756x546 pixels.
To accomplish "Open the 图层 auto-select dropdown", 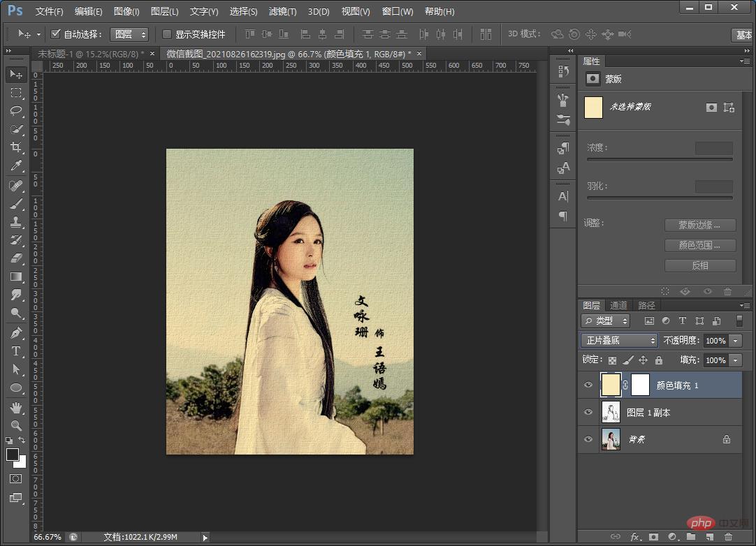I will click(129, 34).
